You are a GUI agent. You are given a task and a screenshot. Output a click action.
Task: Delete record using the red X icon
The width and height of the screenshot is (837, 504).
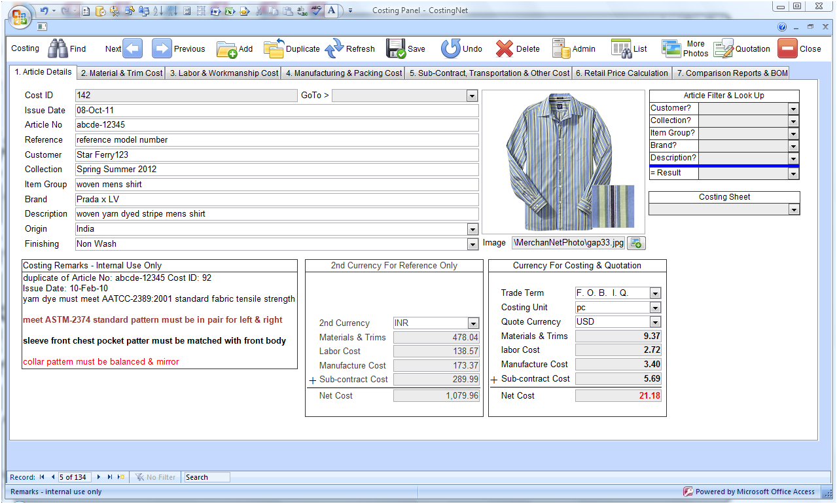[x=505, y=48]
